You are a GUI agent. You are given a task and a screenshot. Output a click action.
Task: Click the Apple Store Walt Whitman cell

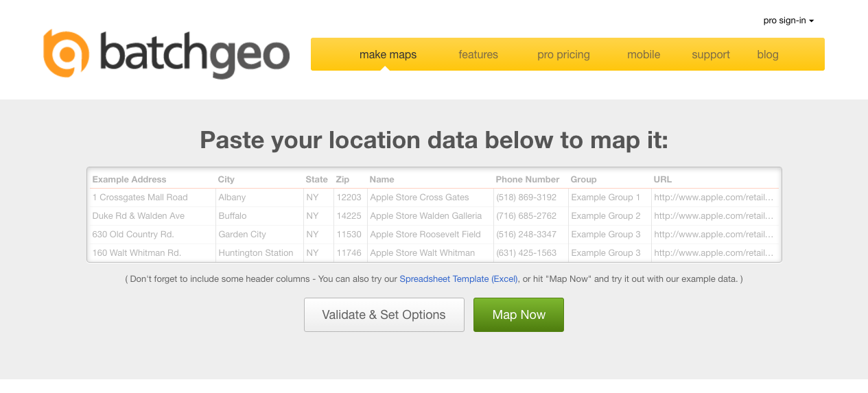click(430, 253)
